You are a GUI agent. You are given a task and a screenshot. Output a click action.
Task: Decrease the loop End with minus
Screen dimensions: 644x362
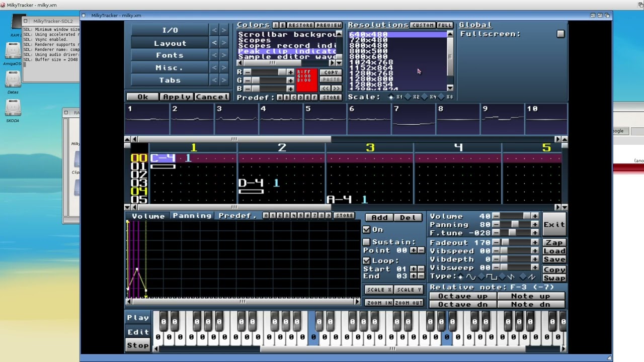(421, 276)
